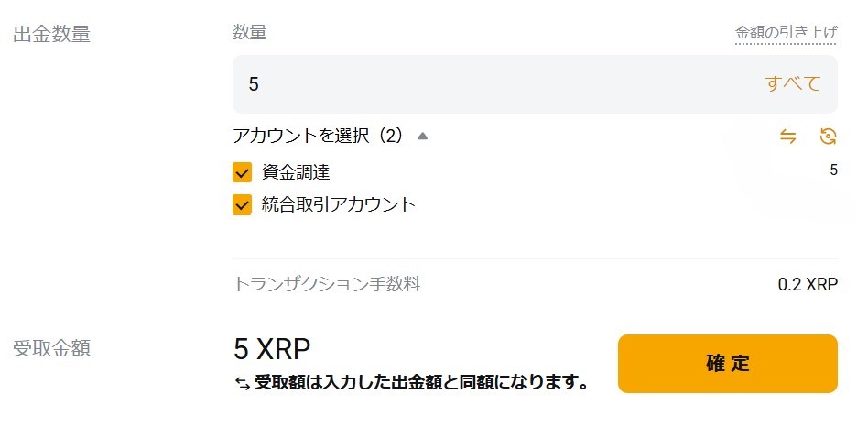Click the トランザクション手数料 label

point(327,284)
